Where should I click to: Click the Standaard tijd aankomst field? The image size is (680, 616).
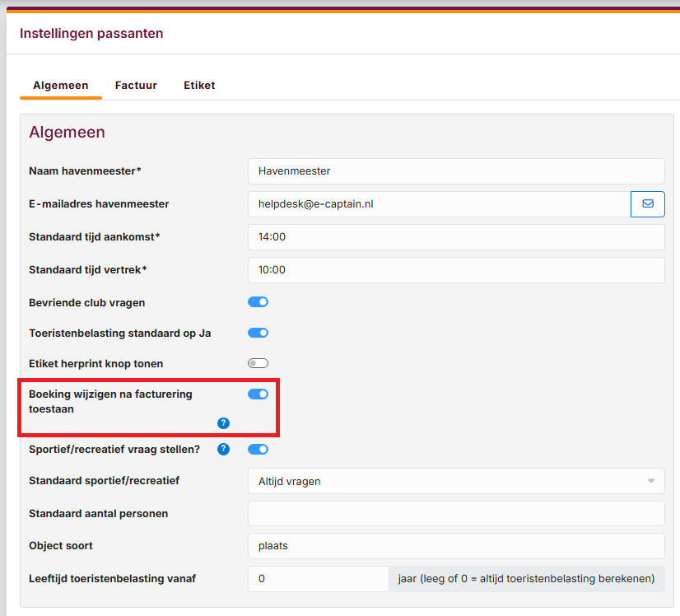[x=455, y=237]
